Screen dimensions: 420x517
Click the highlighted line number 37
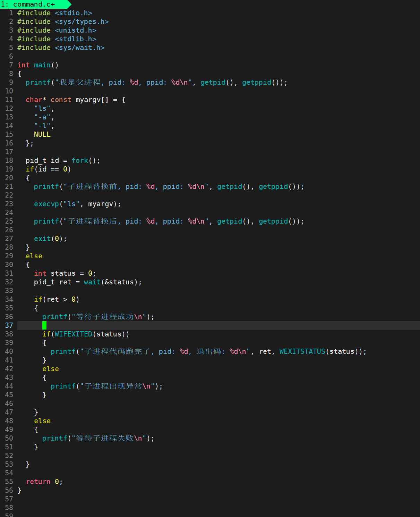[x=9, y=325]
